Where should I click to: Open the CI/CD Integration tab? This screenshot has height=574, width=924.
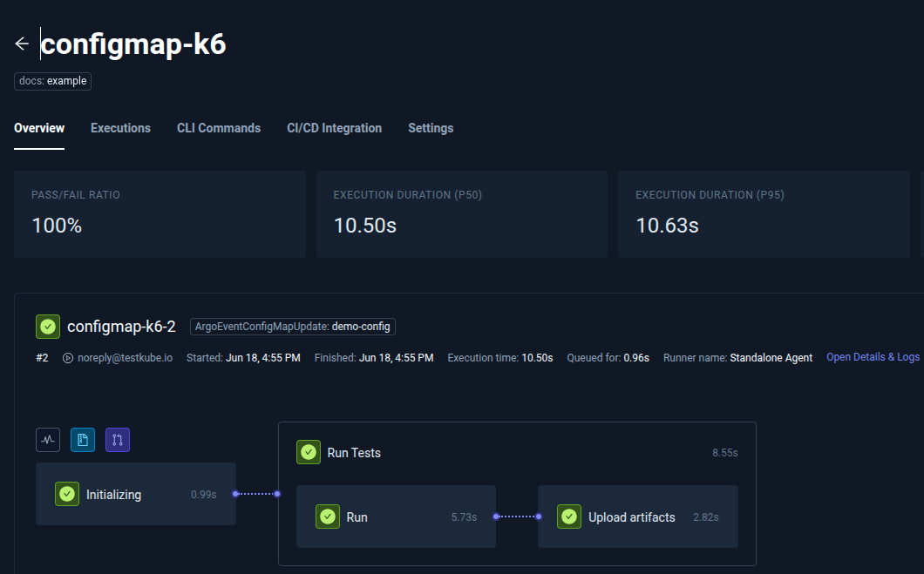click(x=334, y=128)
